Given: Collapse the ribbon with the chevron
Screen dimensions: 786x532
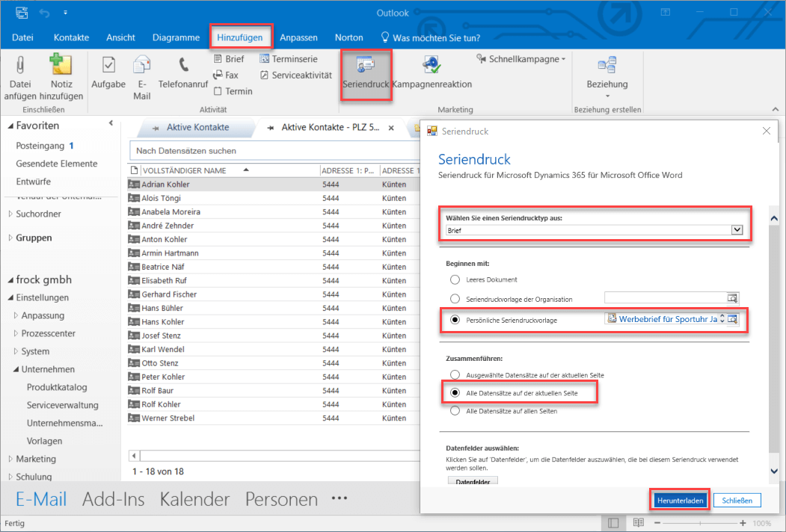Looking at the screenshot, I should coord(775,109).
